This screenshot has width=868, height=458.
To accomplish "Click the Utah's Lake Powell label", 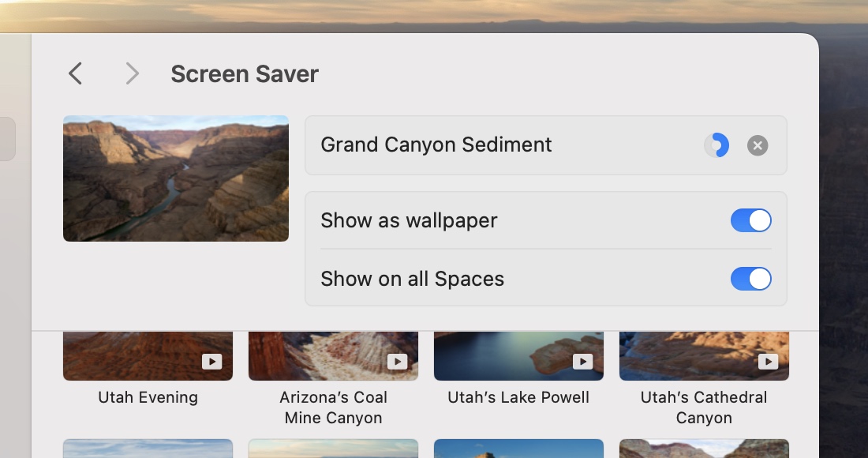I will coord(518,397).
